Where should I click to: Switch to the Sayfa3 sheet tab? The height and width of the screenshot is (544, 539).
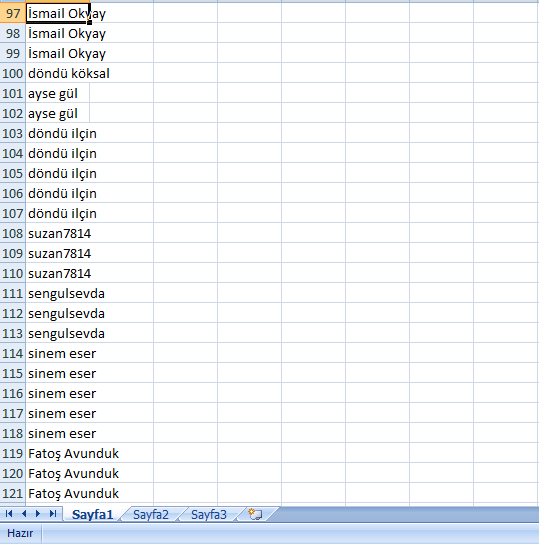click(209, 515)
